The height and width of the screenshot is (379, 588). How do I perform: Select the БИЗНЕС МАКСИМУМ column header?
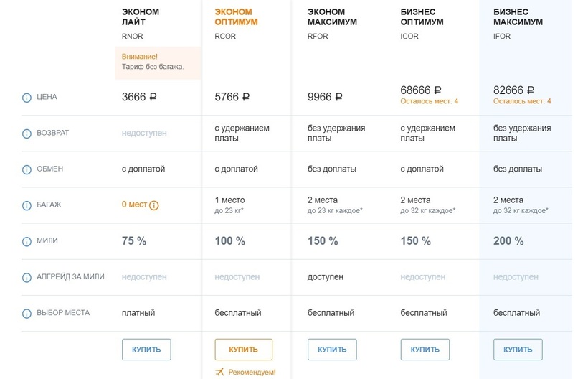(518, 17)
